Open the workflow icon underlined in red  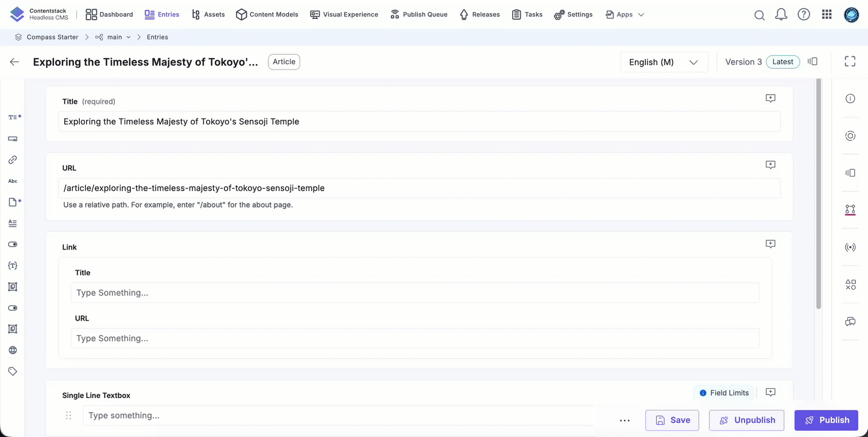pos(850,210)
